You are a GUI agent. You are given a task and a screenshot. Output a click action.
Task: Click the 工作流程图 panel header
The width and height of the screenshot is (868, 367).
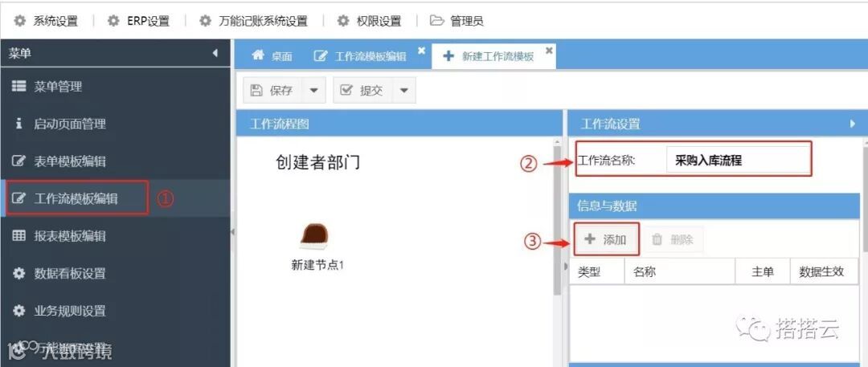click(x=399, y=124)
